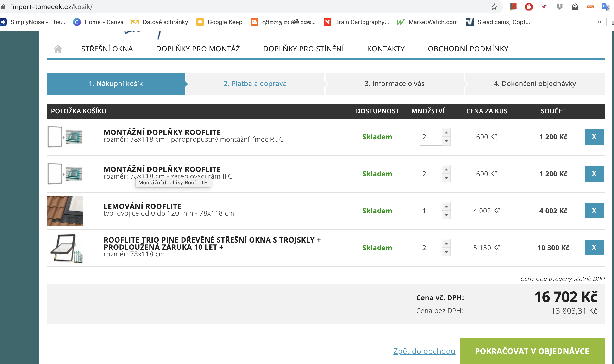Open the Brain Cartography bookmark
The image size is (614, 364).
click(x=356, y=22)
